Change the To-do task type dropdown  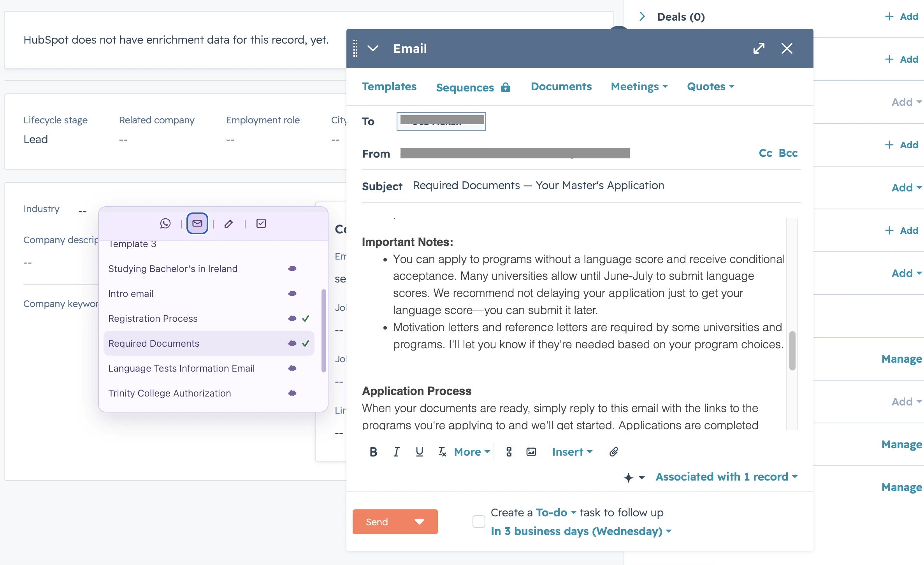(x=556, y=512)
